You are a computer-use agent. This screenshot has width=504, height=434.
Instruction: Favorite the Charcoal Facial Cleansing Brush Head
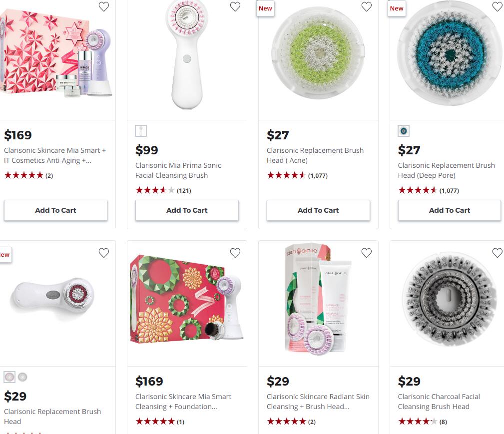497,253
